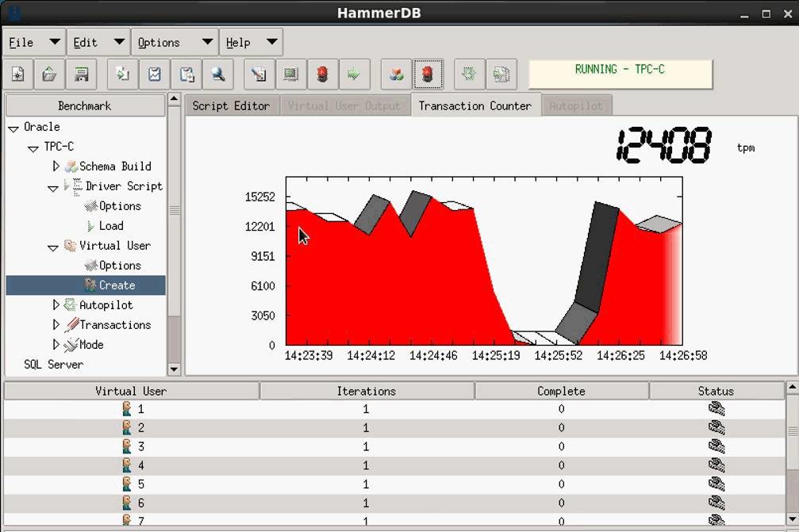Image resolution: width=799 pixels, height=532 pixels.
Task: Click the paste clipboard icon
Action: tap(186, 75)
